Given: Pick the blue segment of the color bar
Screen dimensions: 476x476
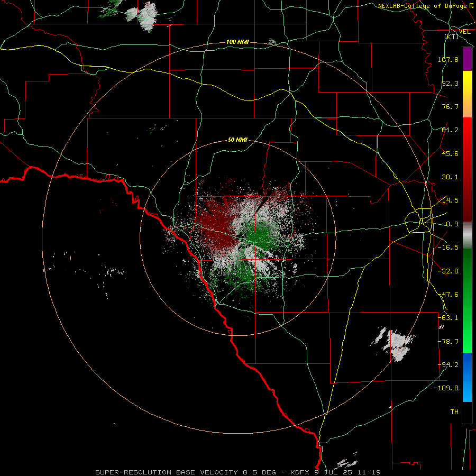Looking at the screenshot, I should [467, 377].
